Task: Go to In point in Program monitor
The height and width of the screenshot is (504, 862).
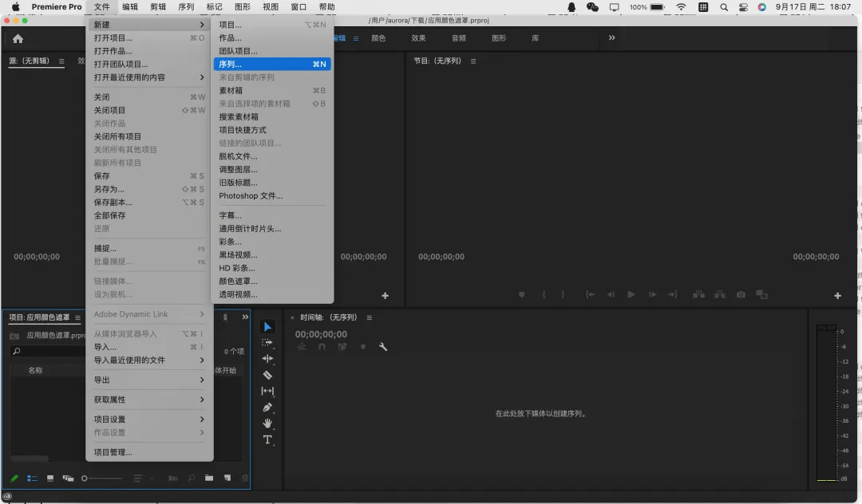Action: (x=590, y=295)
